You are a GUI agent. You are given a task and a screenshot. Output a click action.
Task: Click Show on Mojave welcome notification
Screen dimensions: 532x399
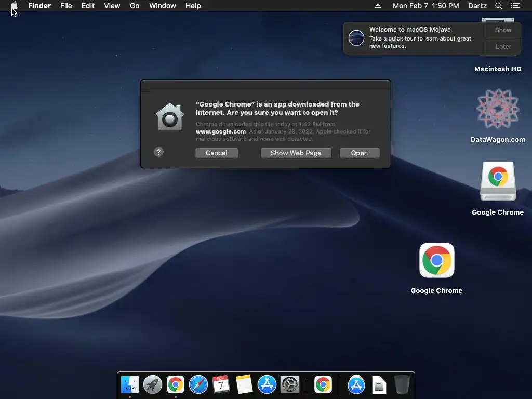(x=503, y=30)
